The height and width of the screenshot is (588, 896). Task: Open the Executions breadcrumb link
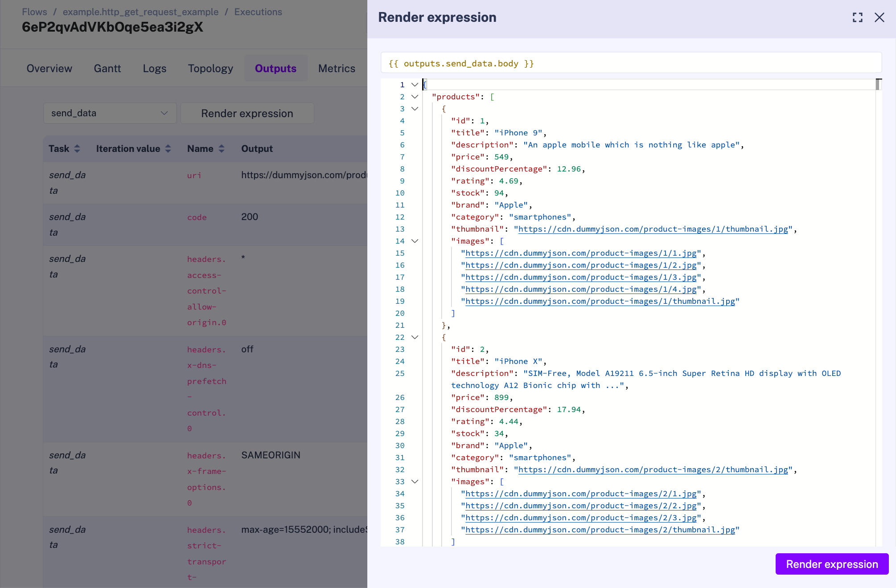pyautogui.click(x=258, y=12)
